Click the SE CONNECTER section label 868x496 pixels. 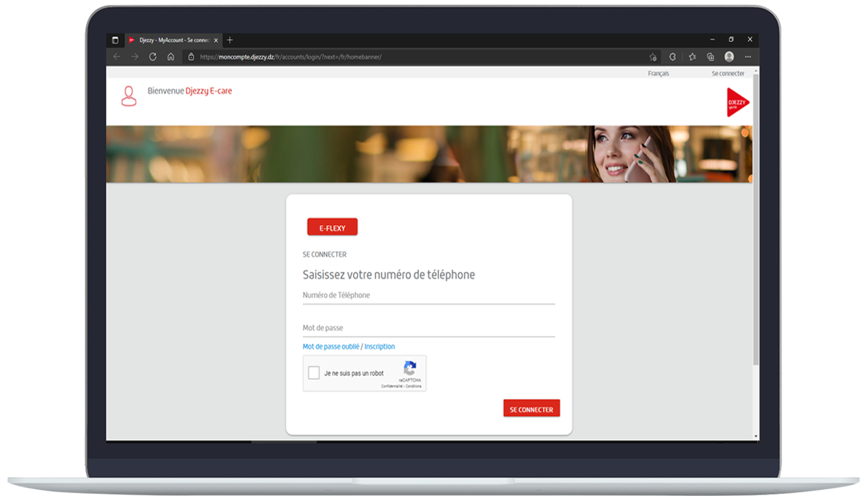coord(324,254)
